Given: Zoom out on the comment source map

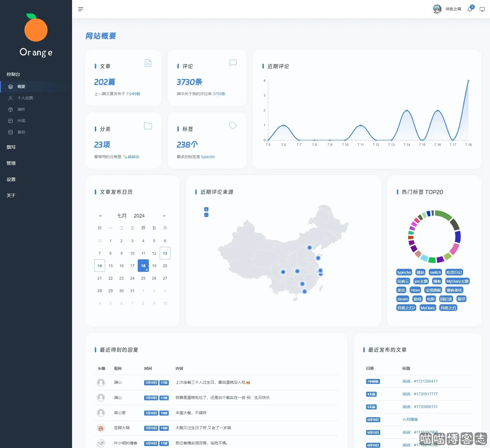Looking at the screenshot, I should coord(206,215).
